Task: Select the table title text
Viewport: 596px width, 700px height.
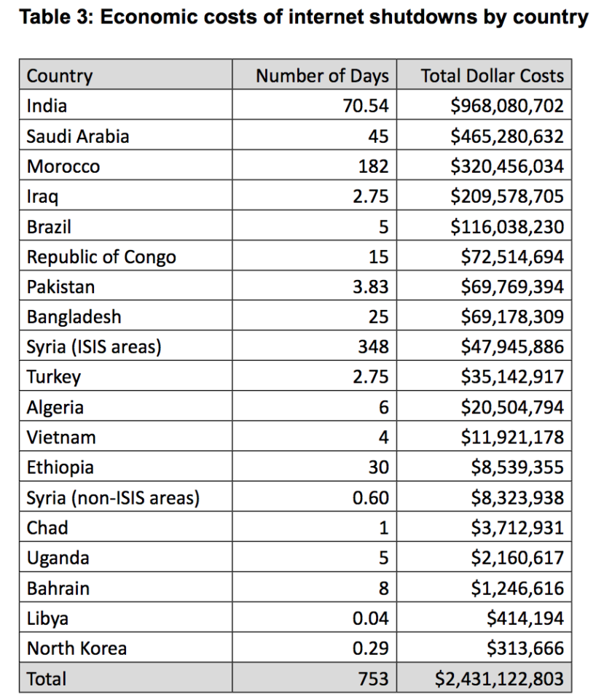Action: pyautogui.click(x=304, y=17)
